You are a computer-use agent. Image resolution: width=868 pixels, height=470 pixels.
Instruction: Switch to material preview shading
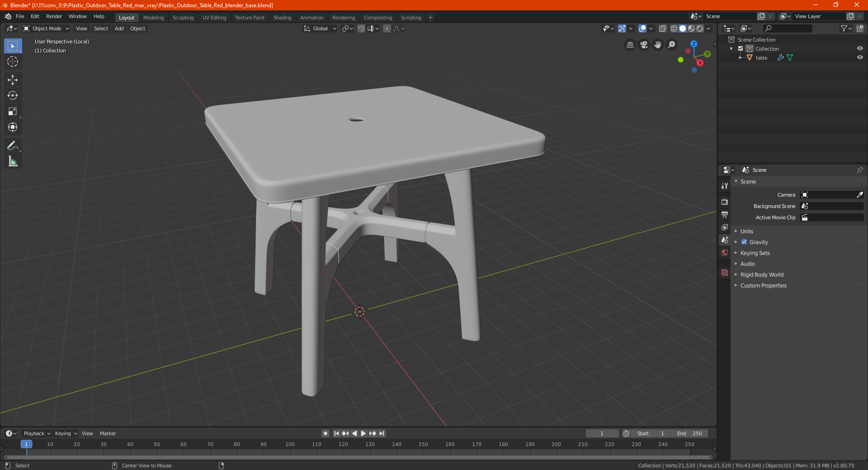691,28
